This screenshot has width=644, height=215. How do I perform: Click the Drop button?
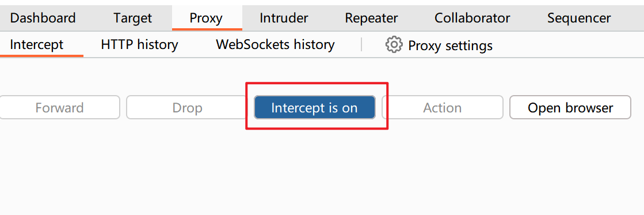pyautogui.click(x=187, y=108)
